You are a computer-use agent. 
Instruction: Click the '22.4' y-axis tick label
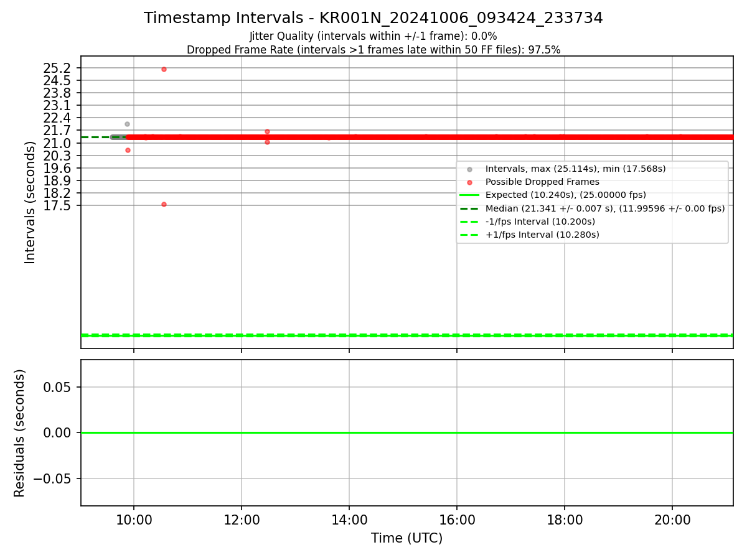pyautogui.click(x=56, y=118)
